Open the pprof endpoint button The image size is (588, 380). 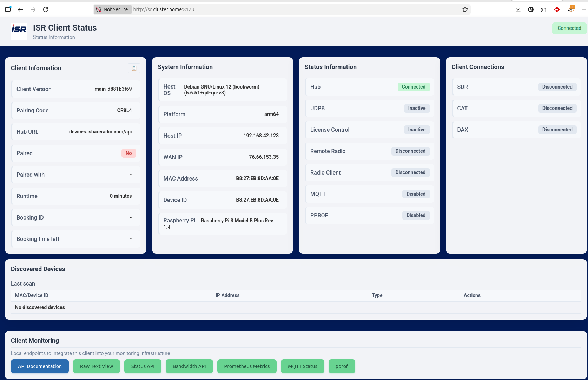(x=342, y=366)
